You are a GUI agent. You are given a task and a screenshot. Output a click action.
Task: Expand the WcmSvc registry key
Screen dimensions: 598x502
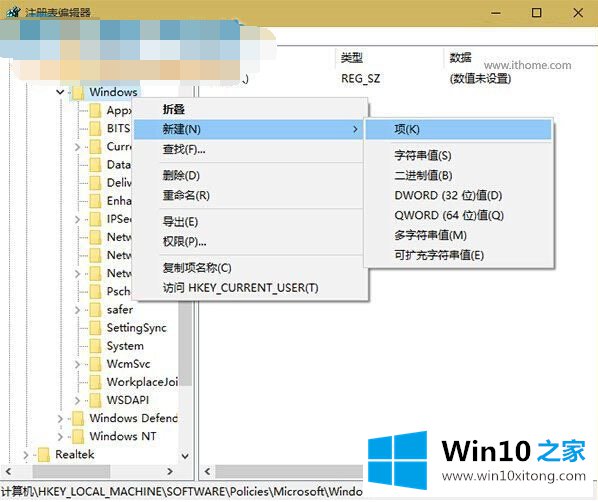point(77,364)
